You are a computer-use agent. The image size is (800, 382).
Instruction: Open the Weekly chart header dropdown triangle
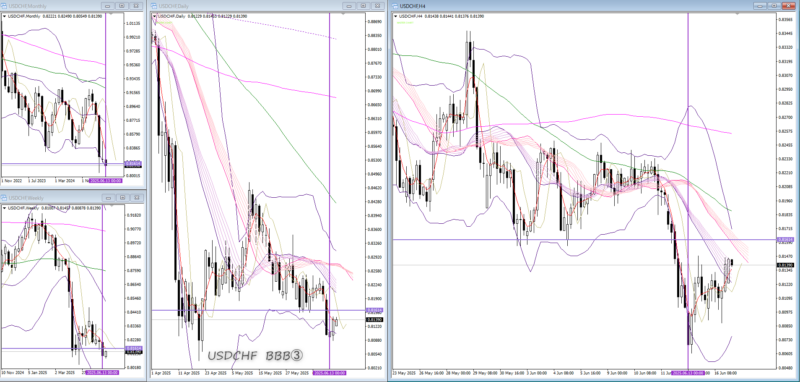tap(4, 208)
